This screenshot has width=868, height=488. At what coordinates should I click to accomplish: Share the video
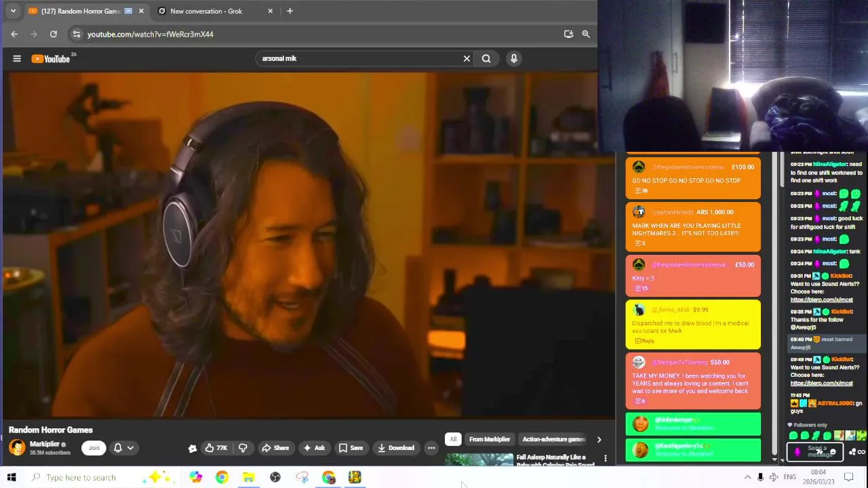click(x=275, y=448)
